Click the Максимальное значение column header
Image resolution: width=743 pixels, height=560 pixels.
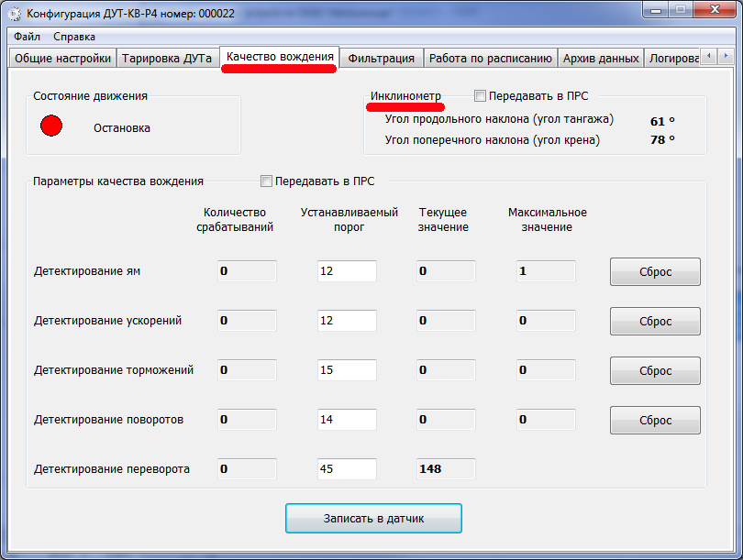(548, 220)
